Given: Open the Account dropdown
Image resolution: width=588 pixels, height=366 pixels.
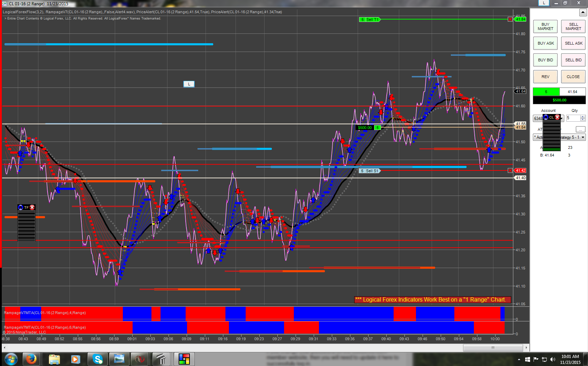Looking at the screenshot, I should tap(562, 119).
